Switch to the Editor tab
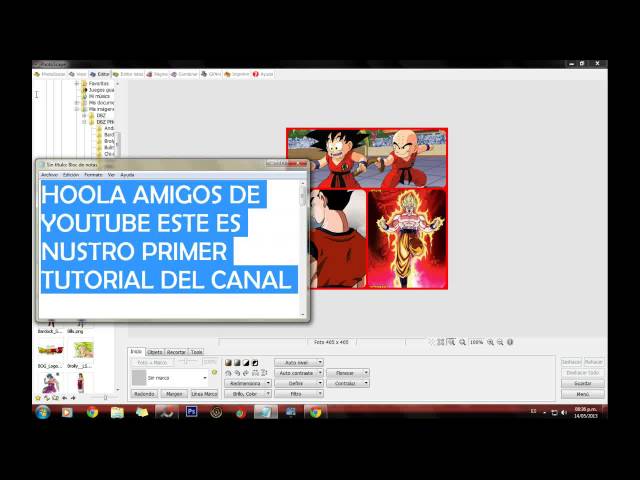This screenshot has width=640, height=480. point(100,74)
